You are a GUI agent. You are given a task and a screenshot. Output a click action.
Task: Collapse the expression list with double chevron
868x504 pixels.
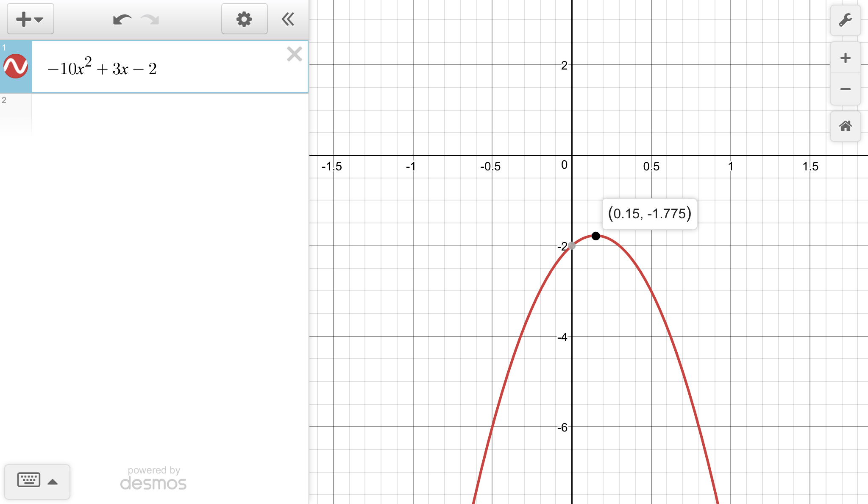(x=288, y=19)
